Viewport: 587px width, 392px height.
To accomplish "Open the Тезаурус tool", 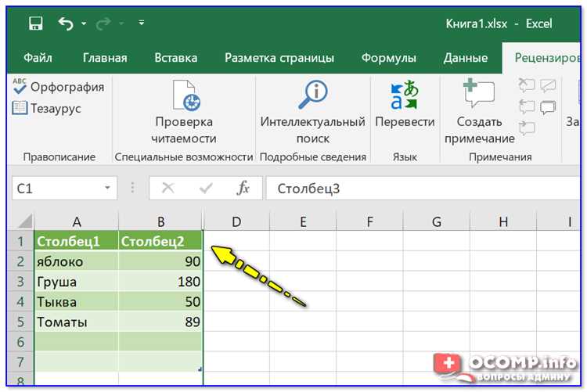I will pos(47,108).
